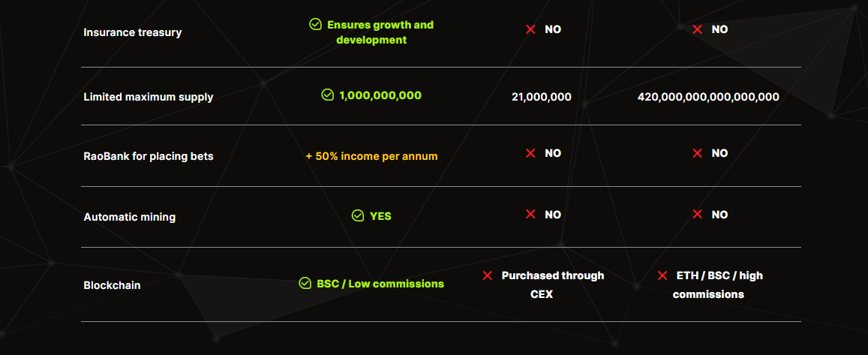Click the green checkmark beside YES
Image resolution: width=868 pixels, height=355 pixels.
tap(358, 216)
